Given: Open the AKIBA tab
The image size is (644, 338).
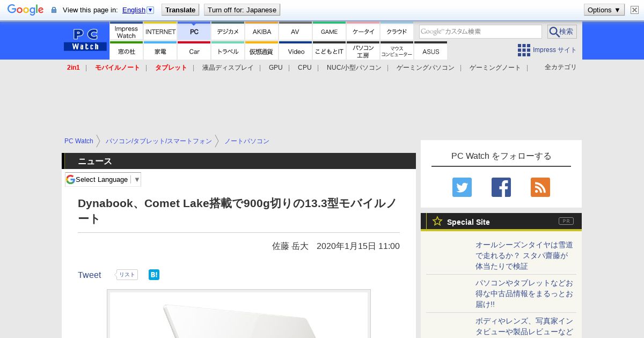Looking at the screenshot, I should point(262,31).
